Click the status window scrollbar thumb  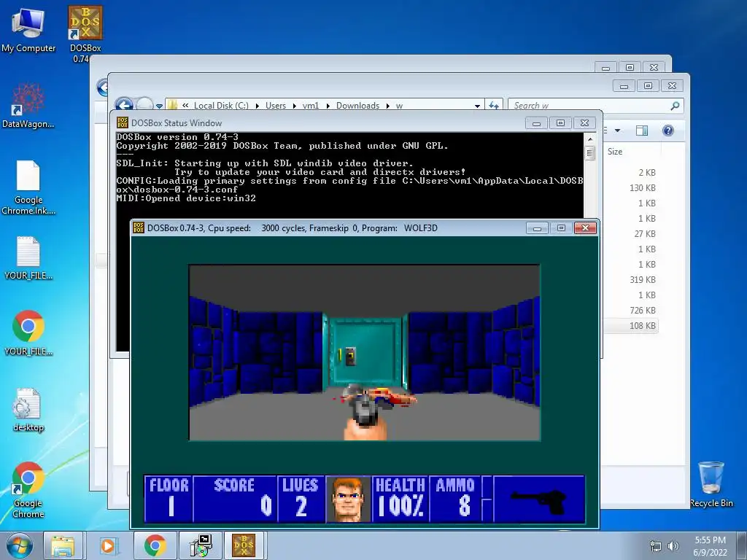point(589,153)
